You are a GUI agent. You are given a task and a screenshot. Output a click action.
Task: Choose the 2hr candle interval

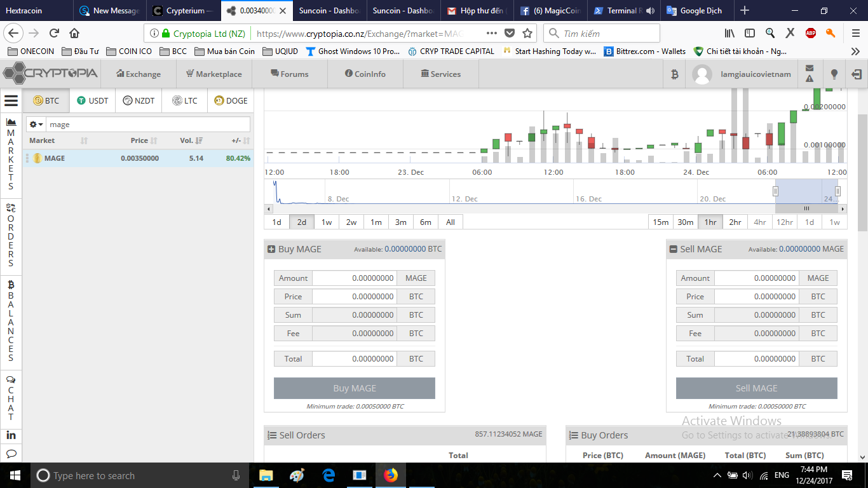click(x=735, y=222)
